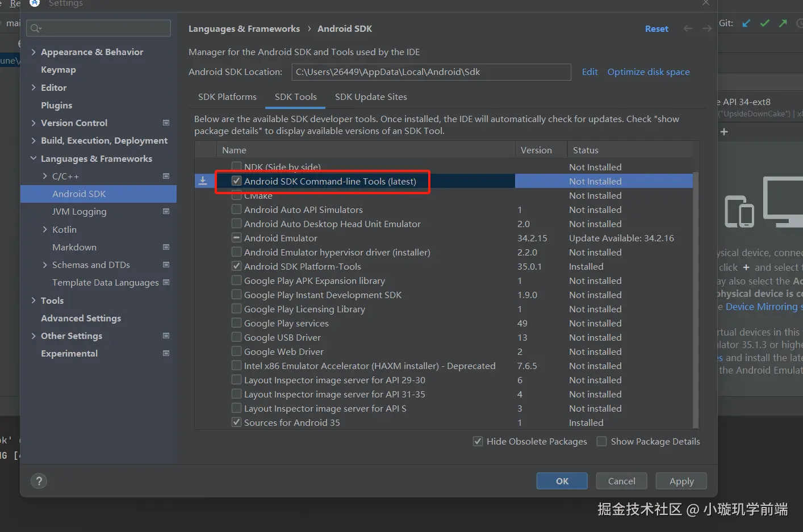
Task: Switch to SDK Platforms tab
Action: pyautogui.click(x=227, y=97)
